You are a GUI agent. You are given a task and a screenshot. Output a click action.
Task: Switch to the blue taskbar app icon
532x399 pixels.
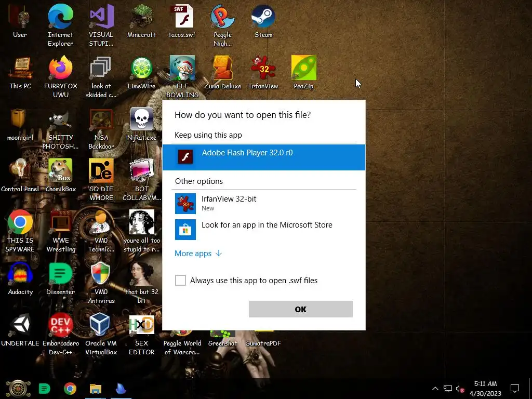121,389
